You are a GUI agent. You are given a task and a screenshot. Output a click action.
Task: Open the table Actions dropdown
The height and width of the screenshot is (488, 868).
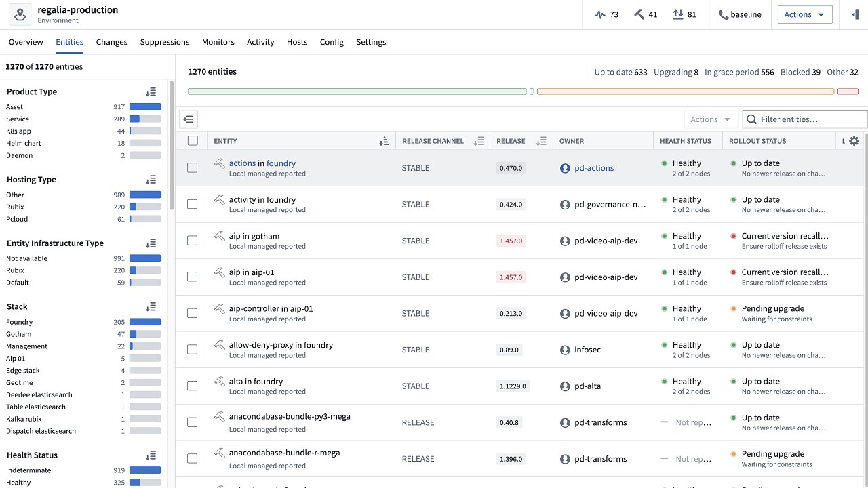tap(710, 119)
